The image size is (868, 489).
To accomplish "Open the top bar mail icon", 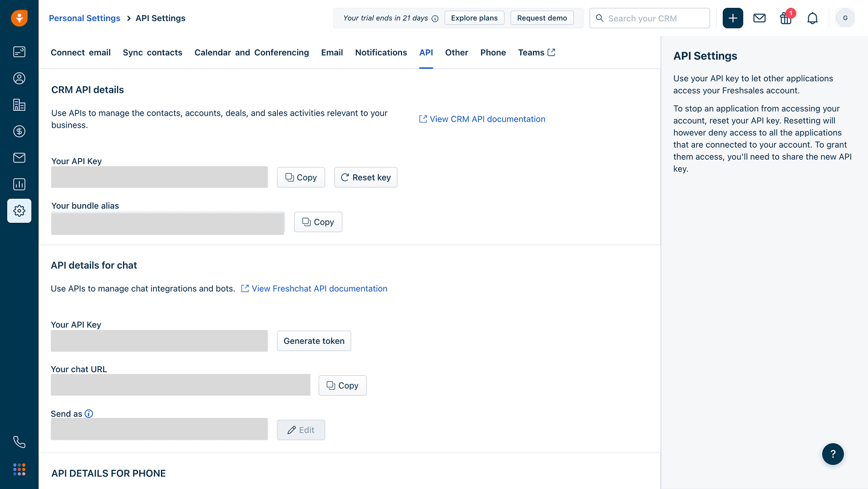I will [759, 18].
